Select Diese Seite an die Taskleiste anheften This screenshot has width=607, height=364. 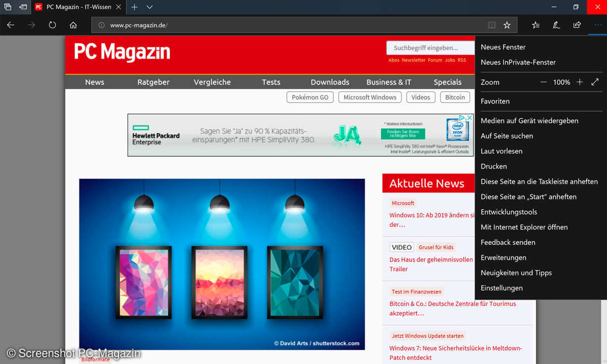pyautogui.click(x=539, y=181)
